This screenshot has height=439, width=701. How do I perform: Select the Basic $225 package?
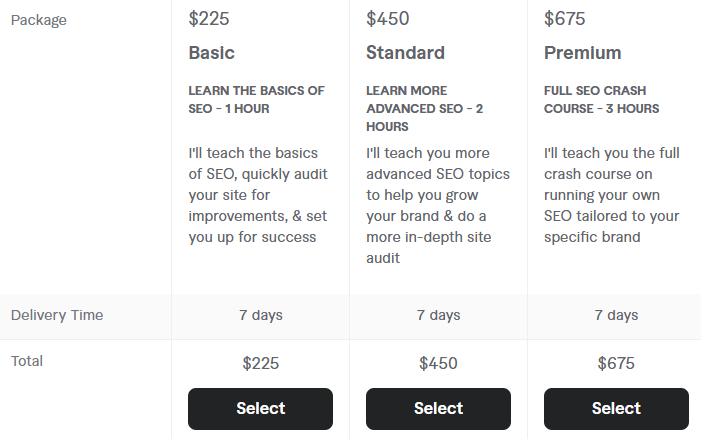[260, 409]
